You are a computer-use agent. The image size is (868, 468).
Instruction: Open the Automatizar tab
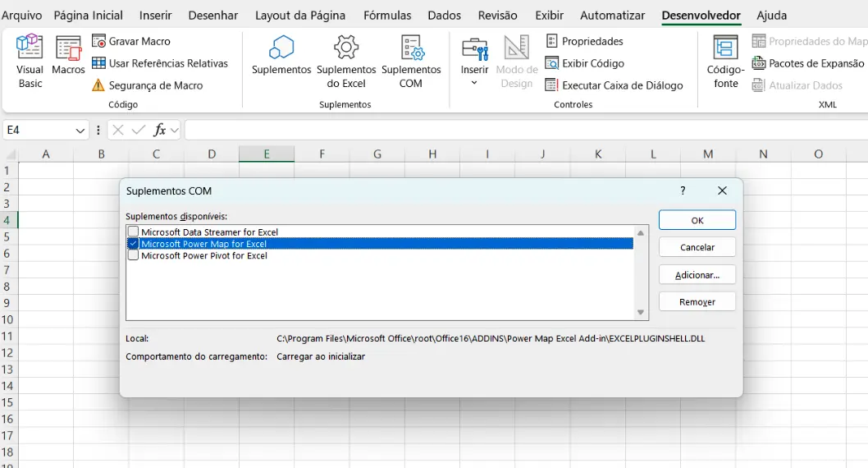pyautogui.click(x=612, y=16)
